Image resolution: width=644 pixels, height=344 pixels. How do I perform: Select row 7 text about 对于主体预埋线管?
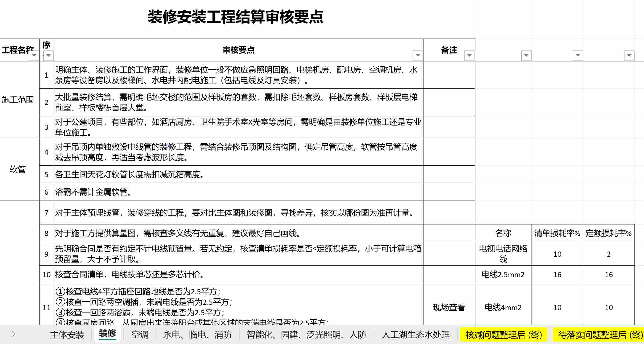[x=239, y=213]
